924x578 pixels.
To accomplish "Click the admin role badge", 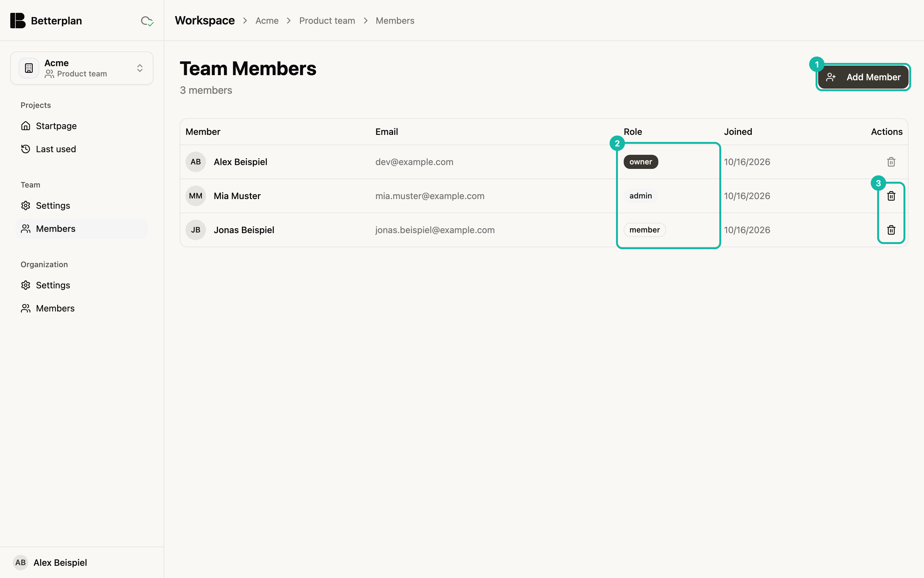I will (641, 196).
